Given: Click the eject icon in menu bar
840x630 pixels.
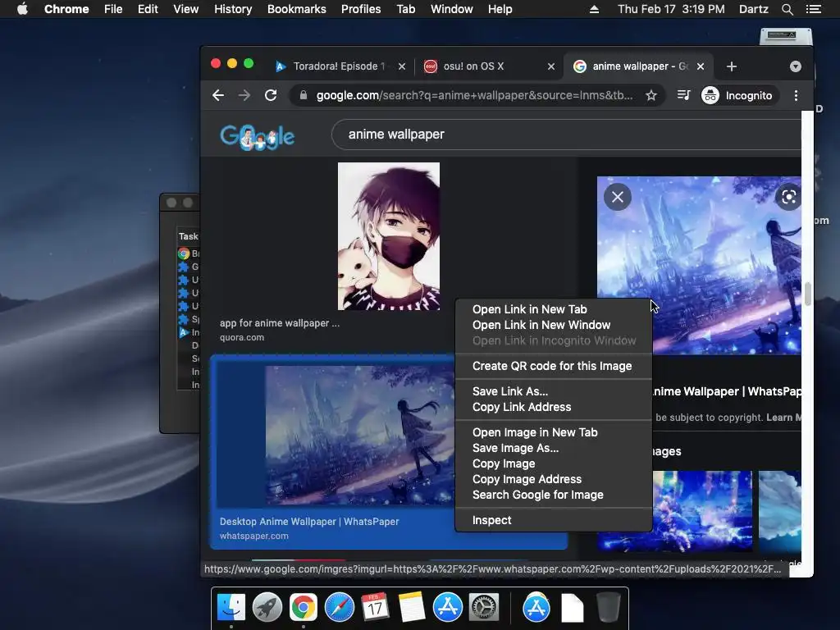Looking at the screenshot, I should tap(594, 9).
